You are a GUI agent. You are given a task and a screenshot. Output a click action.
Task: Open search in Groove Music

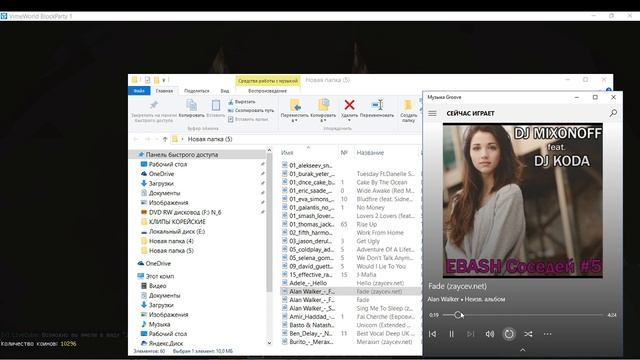[613, 113]
